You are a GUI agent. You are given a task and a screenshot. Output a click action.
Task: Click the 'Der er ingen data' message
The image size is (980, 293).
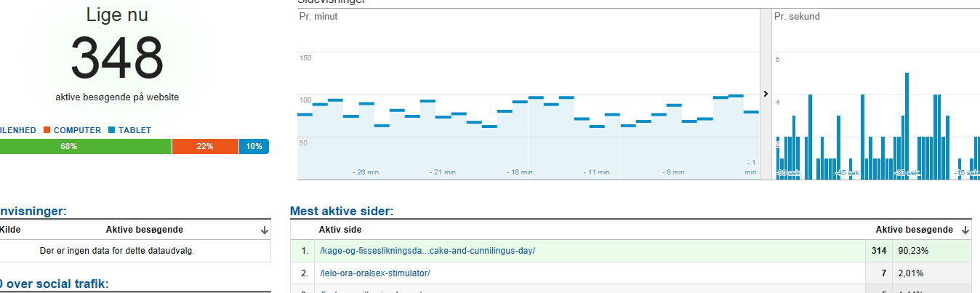117,251
